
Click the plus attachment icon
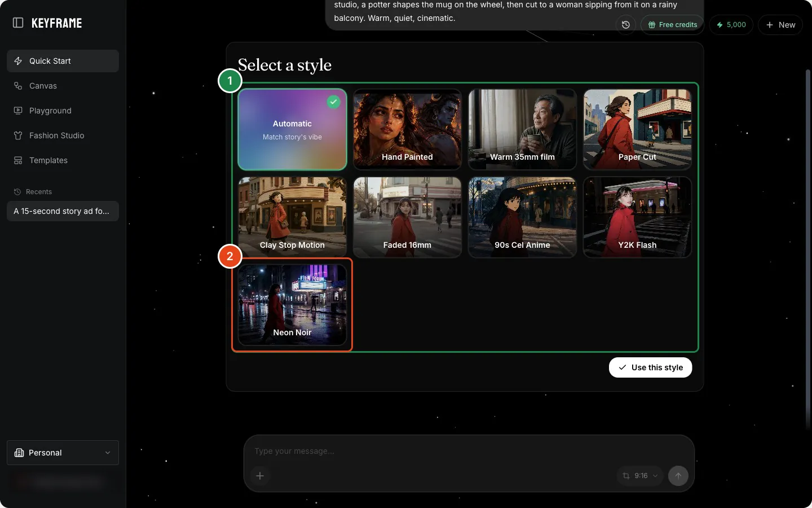click(260, 476)
